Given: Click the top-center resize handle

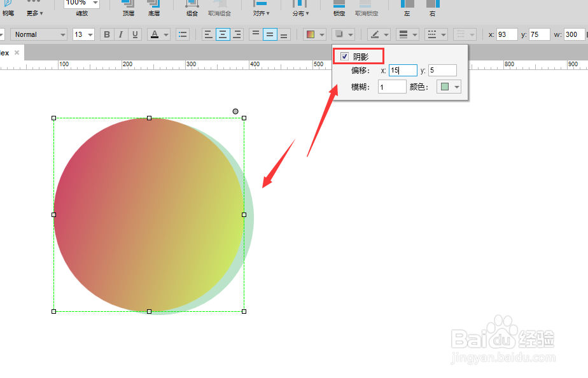Looking at the screenshot, I should [x=150, y=118].
